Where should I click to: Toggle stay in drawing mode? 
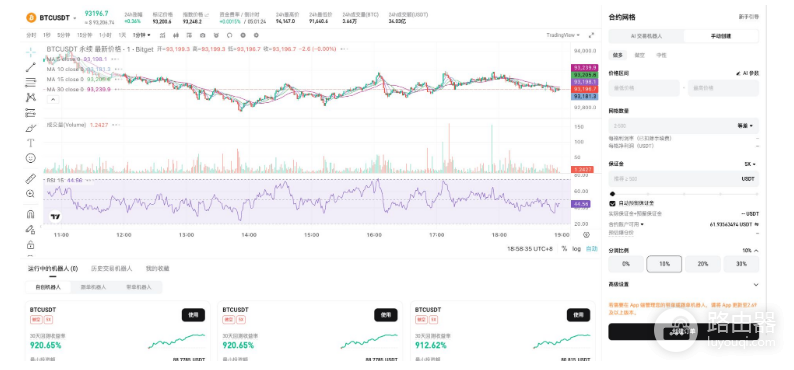click(31, 229)
